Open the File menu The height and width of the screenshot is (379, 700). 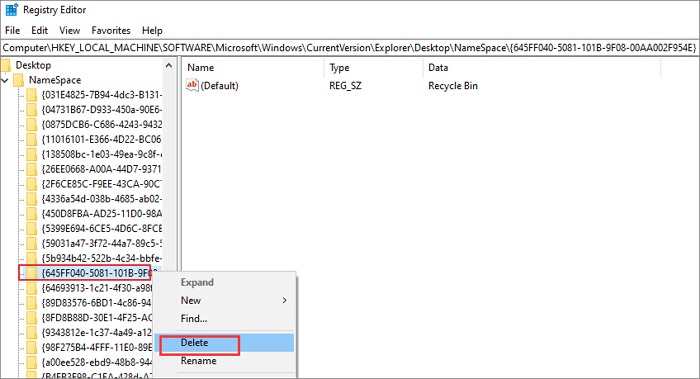tap(12, 30)
